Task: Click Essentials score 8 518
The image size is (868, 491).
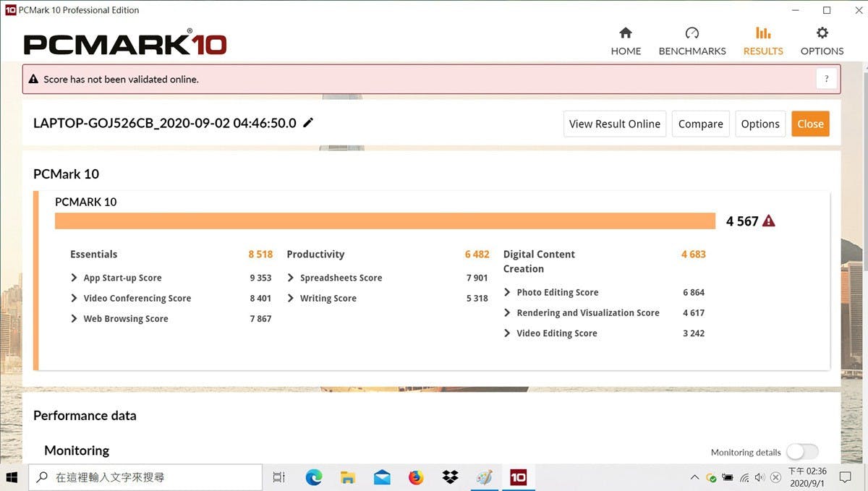Action: [x=260, y=254]
